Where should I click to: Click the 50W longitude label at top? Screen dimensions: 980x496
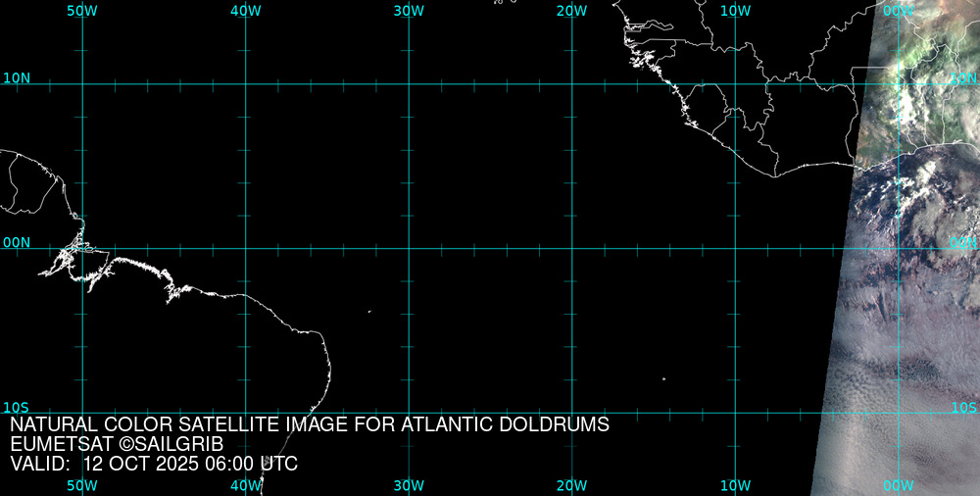(x=82, y=10)
